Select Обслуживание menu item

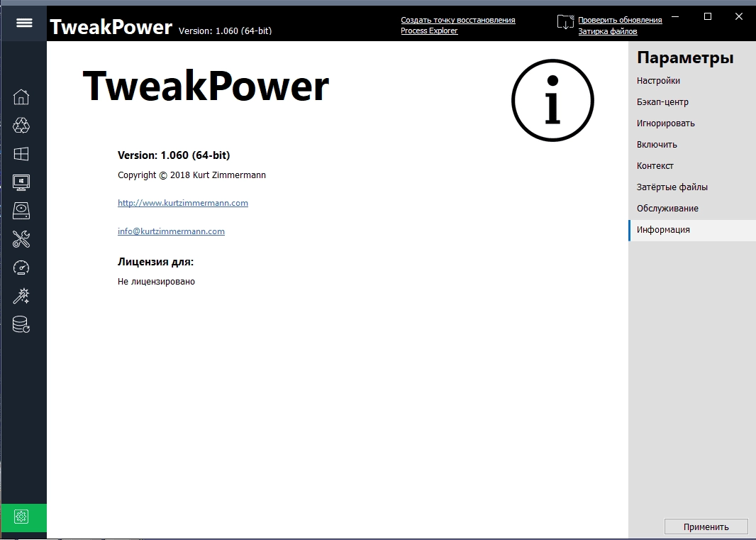coord(692,208)
